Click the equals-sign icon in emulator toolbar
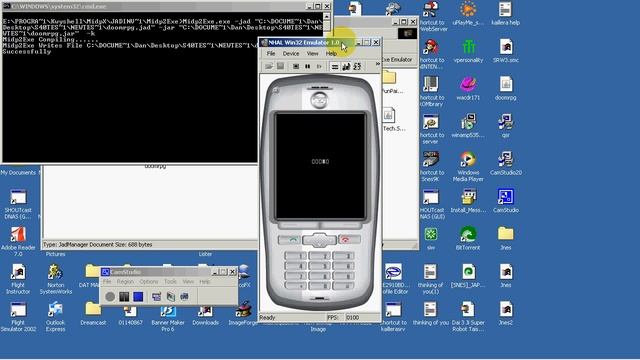This screenshot has height=360, width=640. point(335,67)
